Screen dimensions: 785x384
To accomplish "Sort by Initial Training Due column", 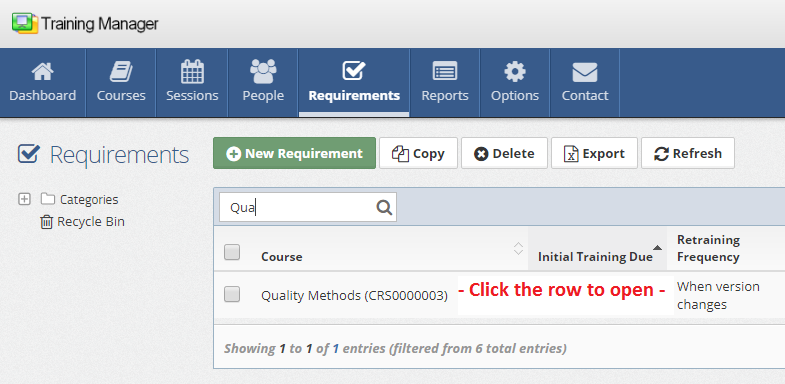I will pos(597,248).
